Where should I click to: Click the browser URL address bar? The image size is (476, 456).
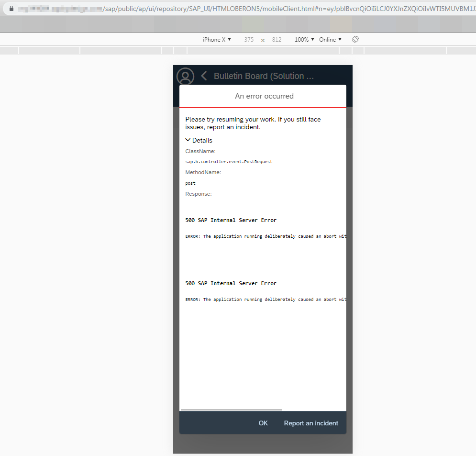click(240, 9)
